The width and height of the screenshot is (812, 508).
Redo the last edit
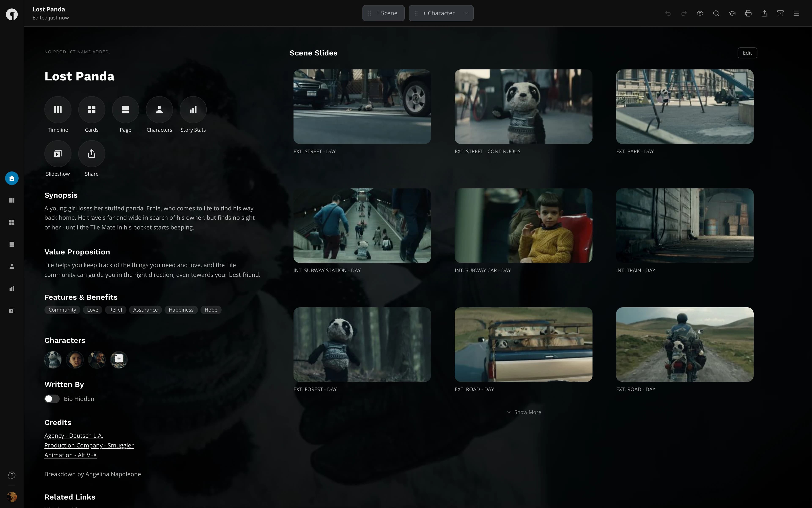[x=684, y=13]
